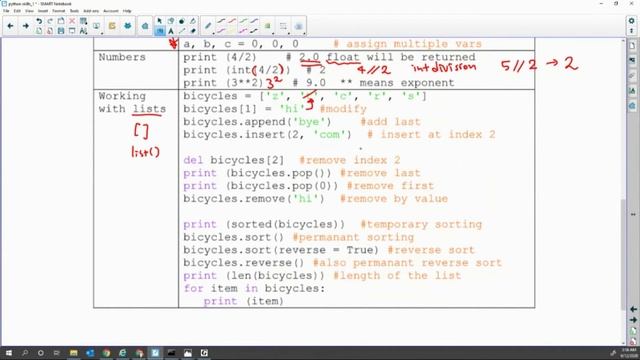The image size is (640, 360).
Task: Open the View menu
Action: click(29, 11)
